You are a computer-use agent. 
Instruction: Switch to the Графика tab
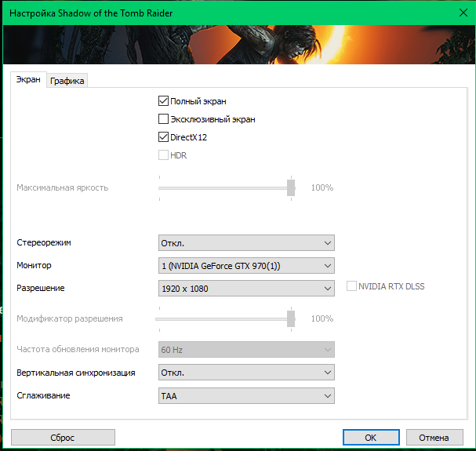(x=67, y=81)
